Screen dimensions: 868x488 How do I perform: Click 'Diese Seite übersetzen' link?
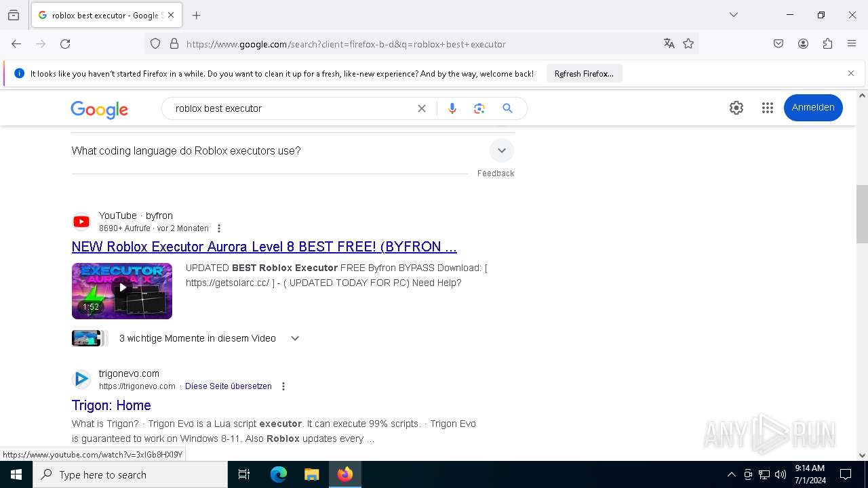point(229,386)
